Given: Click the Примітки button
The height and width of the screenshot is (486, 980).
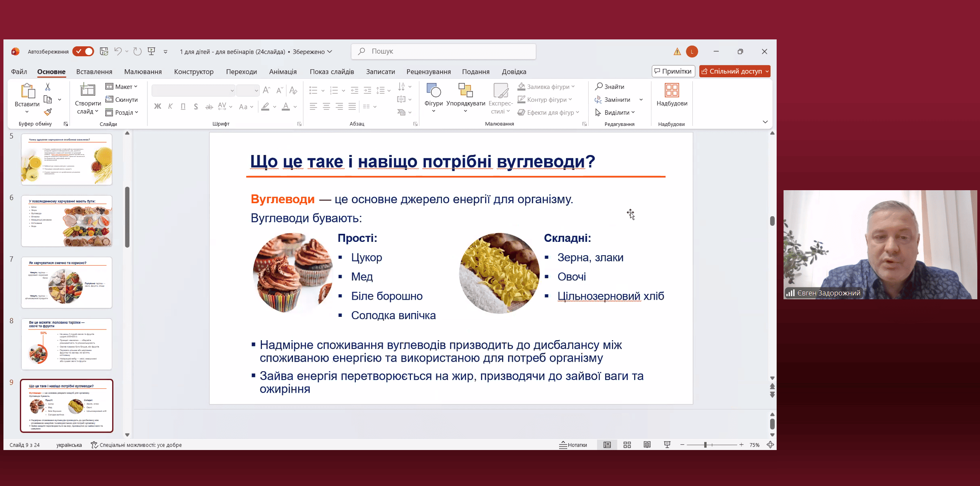Looking at the screenshot, I should pos(673,71).
